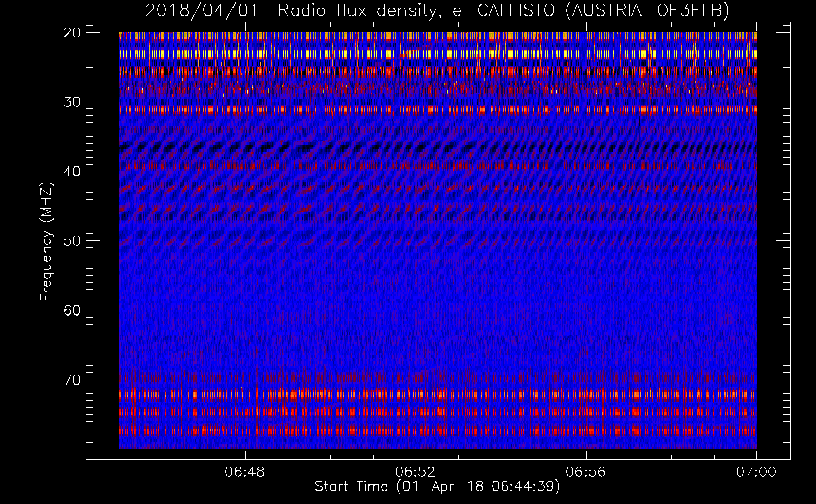The image size is (816, 504).
Task: Click the 70 MHz frequency label
Action: click(x=73, y=380)
